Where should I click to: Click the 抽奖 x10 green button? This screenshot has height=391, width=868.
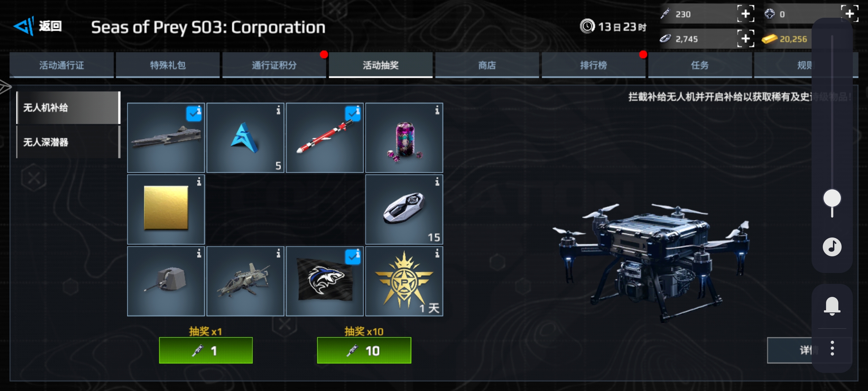coord(364,350)
